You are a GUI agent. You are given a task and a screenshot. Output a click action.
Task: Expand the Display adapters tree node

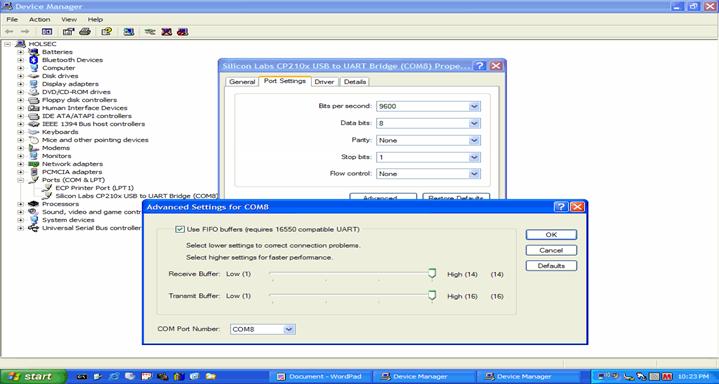pyautogui.click(x=20, y=84)
